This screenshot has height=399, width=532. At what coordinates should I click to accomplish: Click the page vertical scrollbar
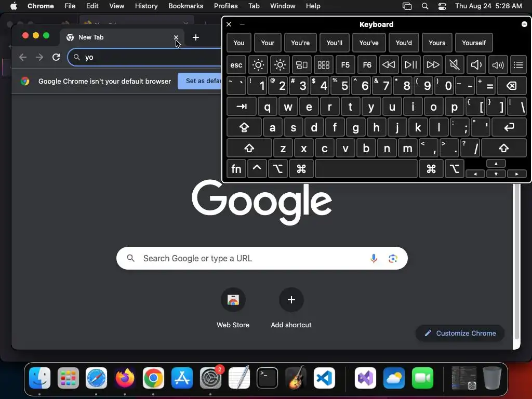point(517,261)
